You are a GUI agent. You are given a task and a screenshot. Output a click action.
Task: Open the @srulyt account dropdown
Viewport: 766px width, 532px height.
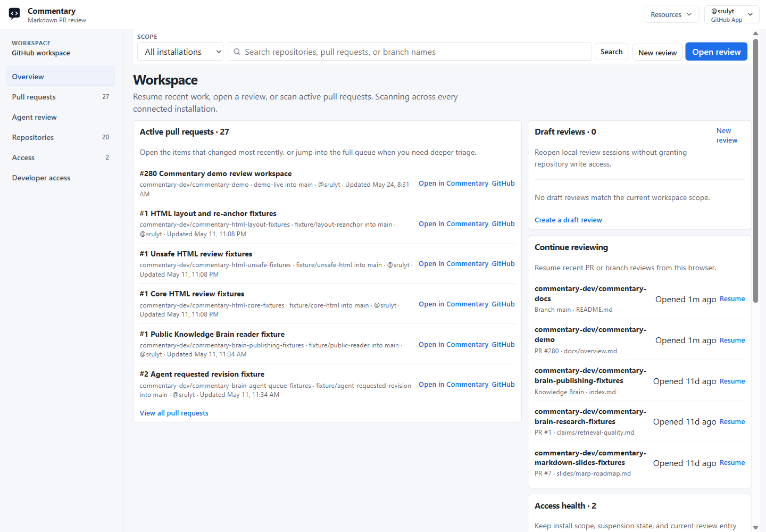tap(732, 14)
